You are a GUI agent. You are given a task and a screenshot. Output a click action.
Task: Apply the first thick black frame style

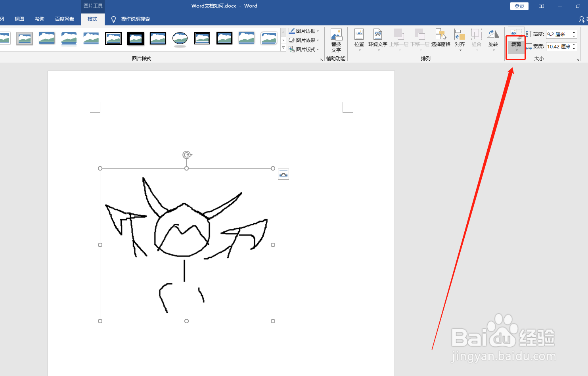[113, 38]
